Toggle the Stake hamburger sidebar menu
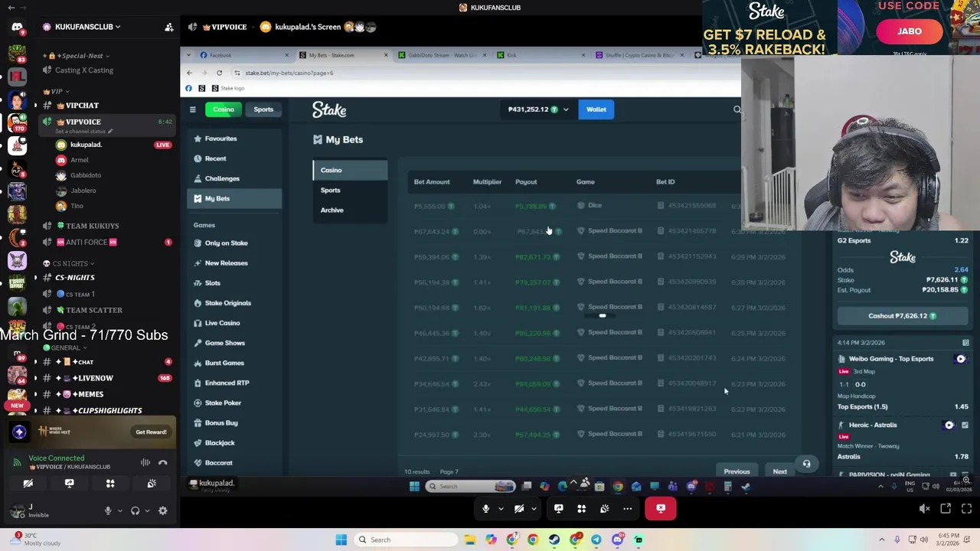 pyautogui.click(x=193, y=109)
